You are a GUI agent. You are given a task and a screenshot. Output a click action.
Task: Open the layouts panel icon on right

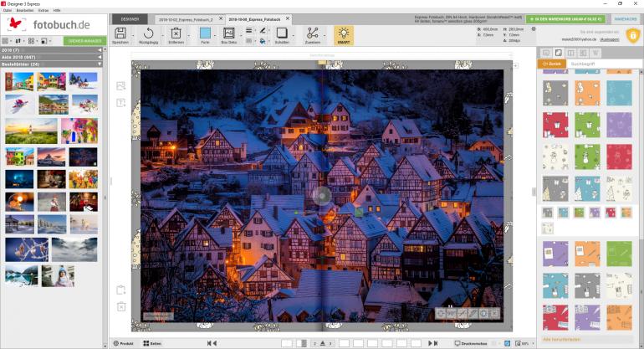pyautogui.click(x=571, y=53)
